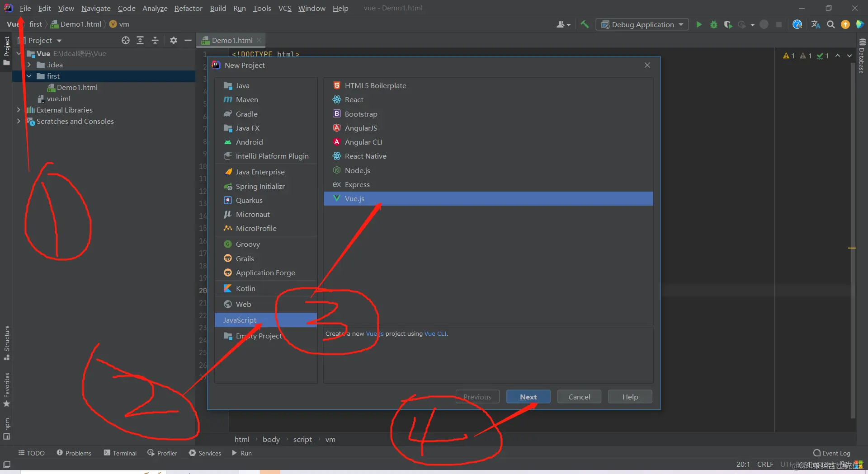
Task: Open the VCS menu
Action: 285,8
